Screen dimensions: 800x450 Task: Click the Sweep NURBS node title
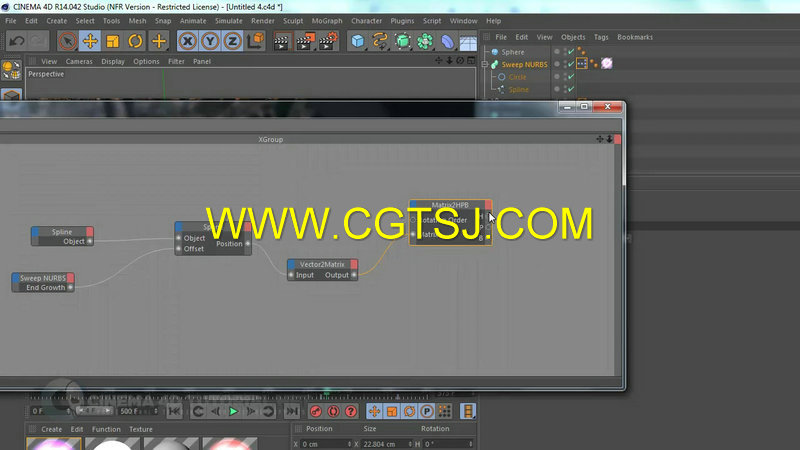43,278
